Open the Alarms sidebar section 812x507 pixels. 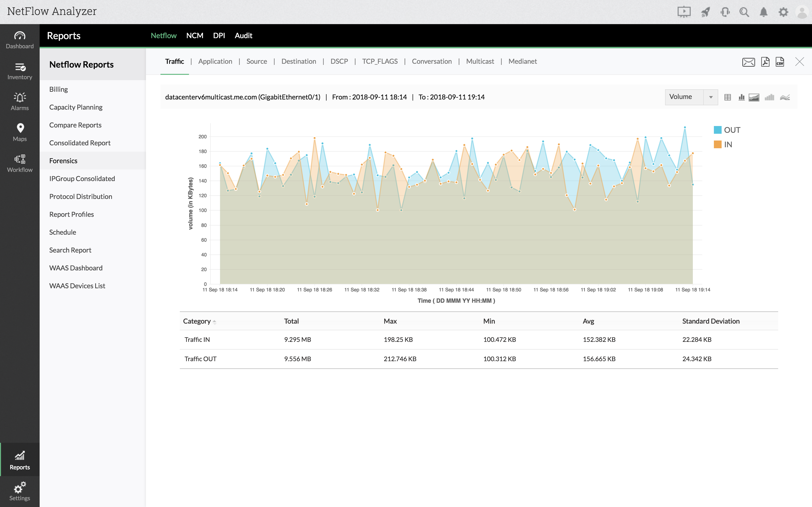click(20, 101)
